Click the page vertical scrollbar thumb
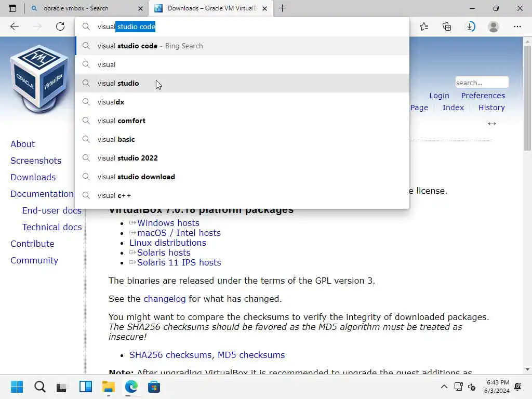 [x=527, y=98]
